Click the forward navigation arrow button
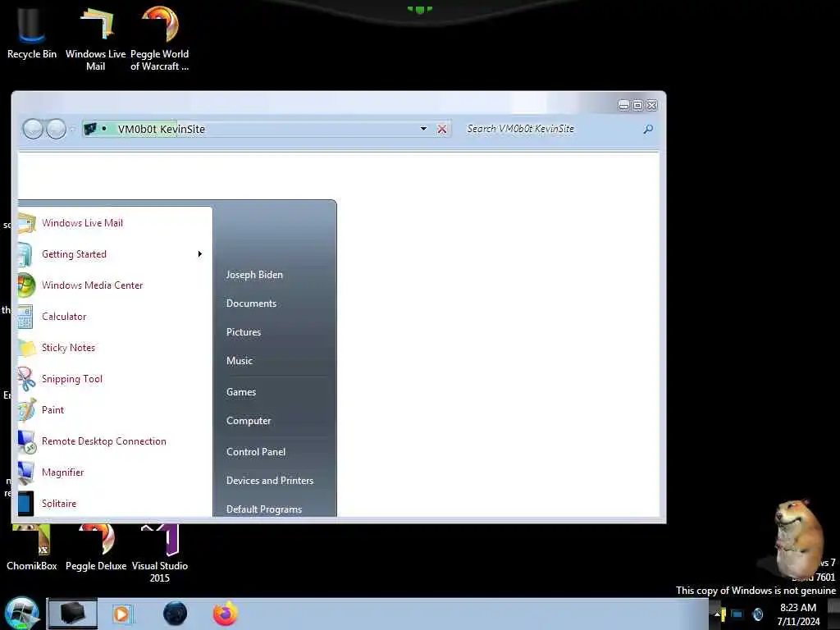This screenshot has height=630, width=840. tap(56, 129)
